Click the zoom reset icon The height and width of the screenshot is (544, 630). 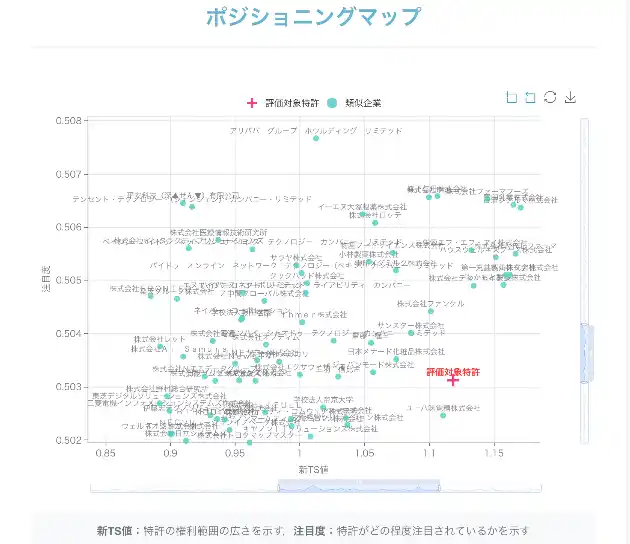coord(531,97)
